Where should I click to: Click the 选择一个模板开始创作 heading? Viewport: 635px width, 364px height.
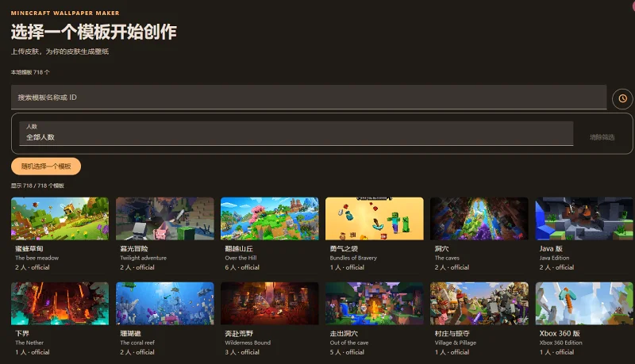coord(94,32)
